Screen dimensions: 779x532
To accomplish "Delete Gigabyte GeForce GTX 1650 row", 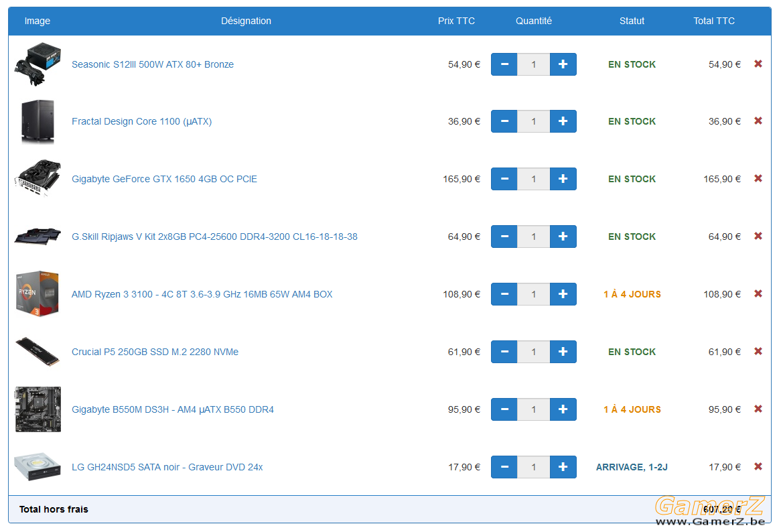I will (758, 178).
